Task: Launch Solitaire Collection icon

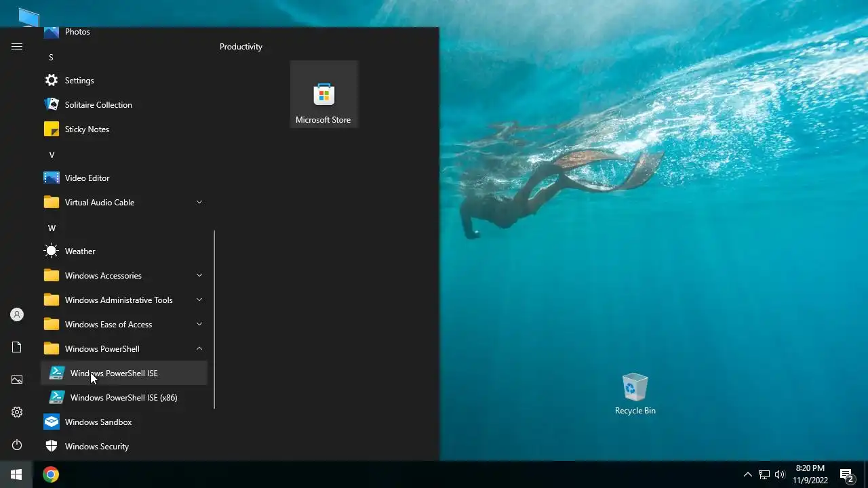Action: pyautogui.click(x=52, y=104)
